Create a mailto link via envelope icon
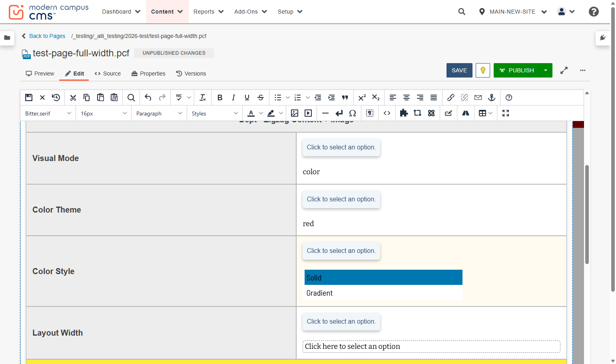This screenshot has height=364, width=616. point(478,97)
